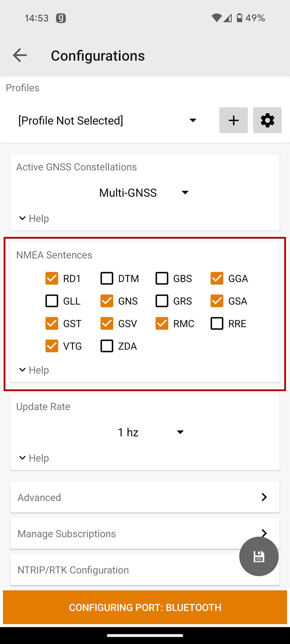Tap the Wi-Fi signal status icon

click(217, 18)
